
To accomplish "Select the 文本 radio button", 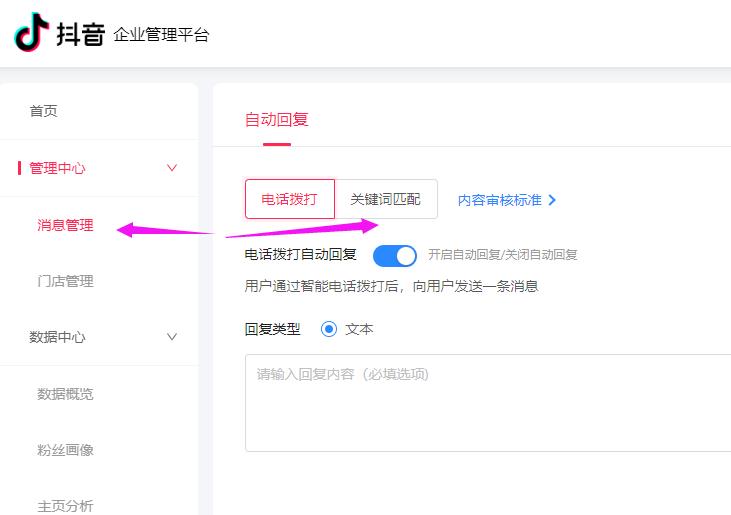I will pyautogui.click(x=329, y=329).
